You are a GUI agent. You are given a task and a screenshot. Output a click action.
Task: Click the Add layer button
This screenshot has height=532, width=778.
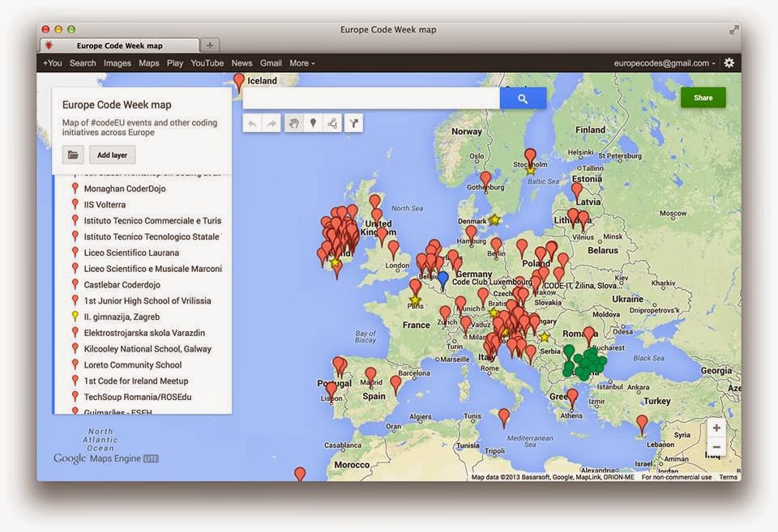click(x=112, y=155)
